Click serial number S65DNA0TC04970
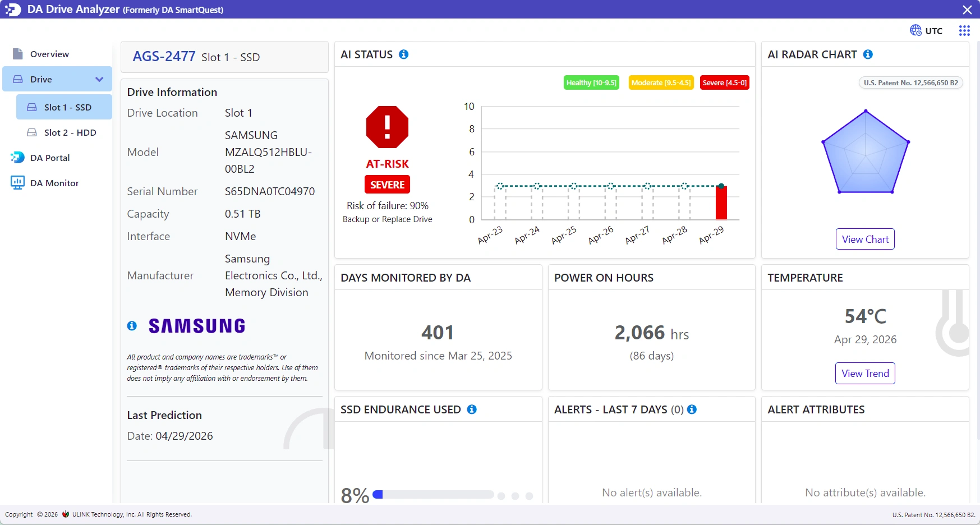This screenshot has height=525, width=980. [x=270, y=191]
